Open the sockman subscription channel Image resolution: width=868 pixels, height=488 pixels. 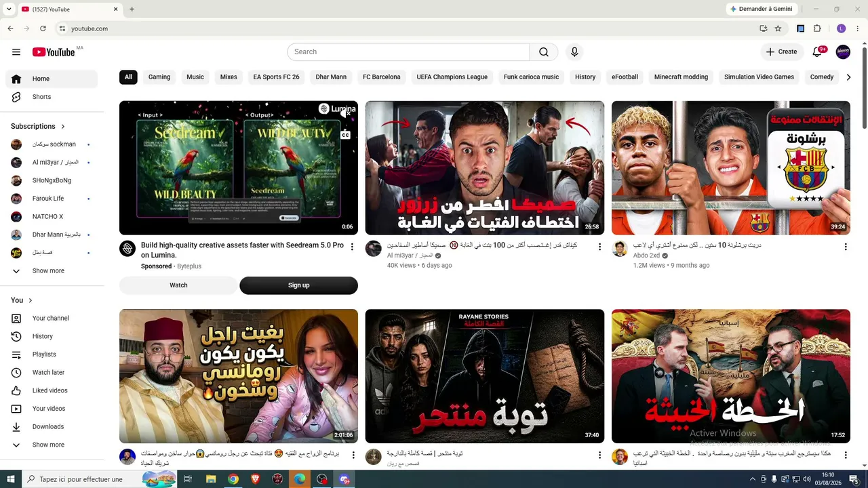[x=52, y=144]
